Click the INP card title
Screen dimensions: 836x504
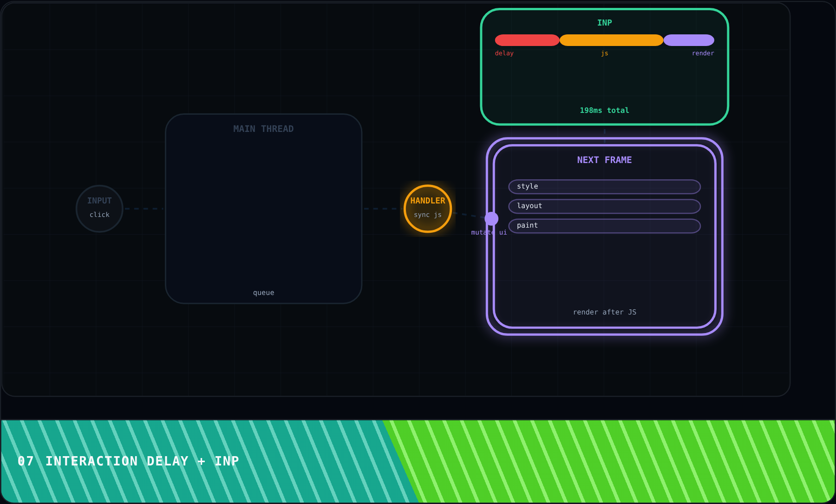[x=604, y=23]
